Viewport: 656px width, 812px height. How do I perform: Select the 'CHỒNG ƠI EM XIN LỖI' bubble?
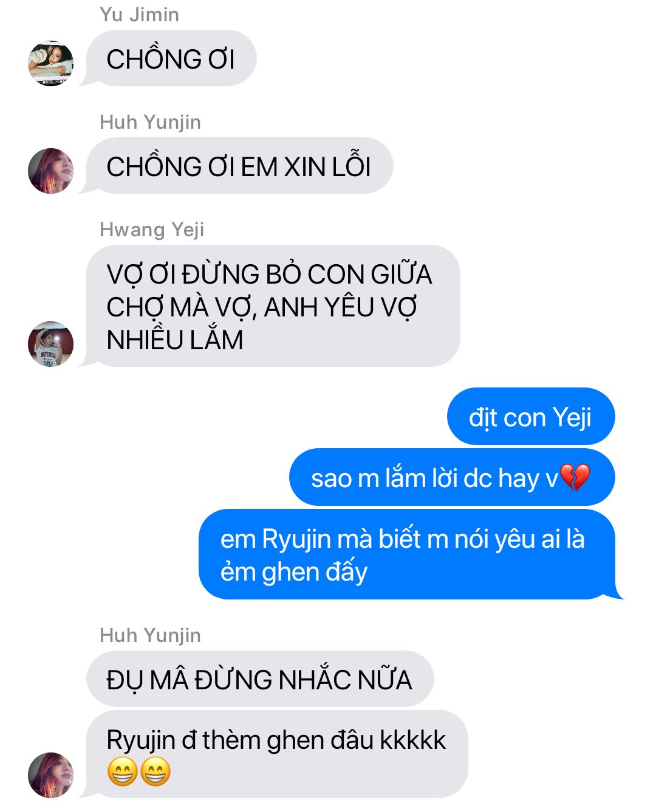[239, 166]
